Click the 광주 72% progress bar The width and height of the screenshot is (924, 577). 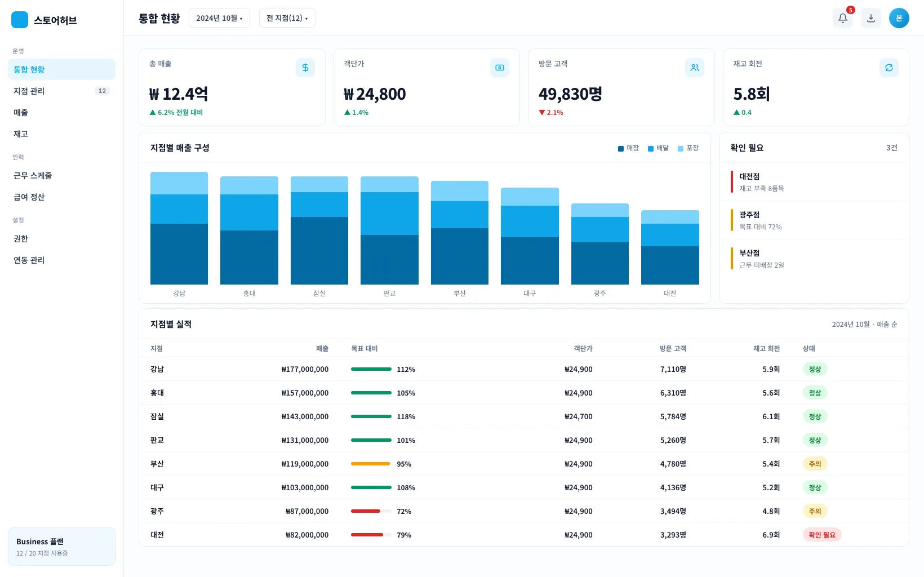coord(371,511)
